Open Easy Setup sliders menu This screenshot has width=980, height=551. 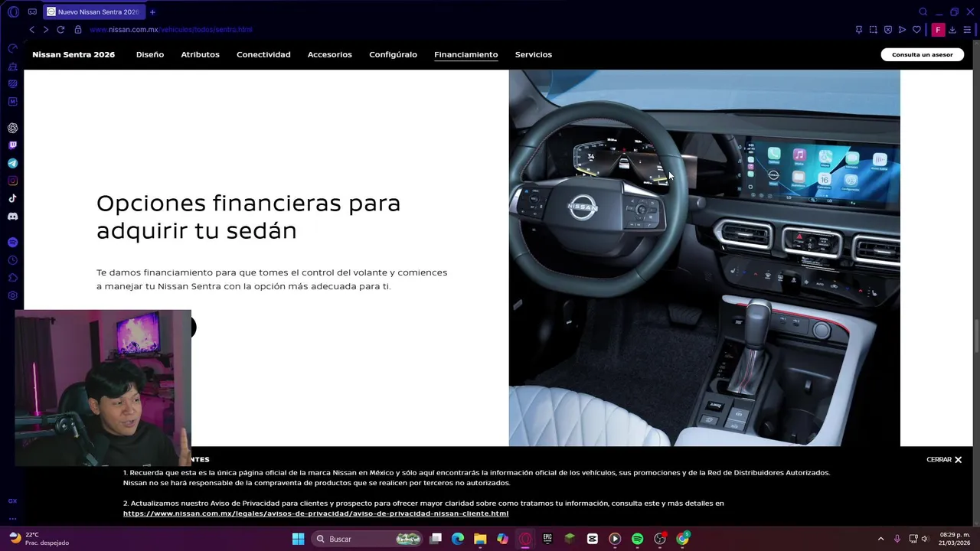(967, 30)
